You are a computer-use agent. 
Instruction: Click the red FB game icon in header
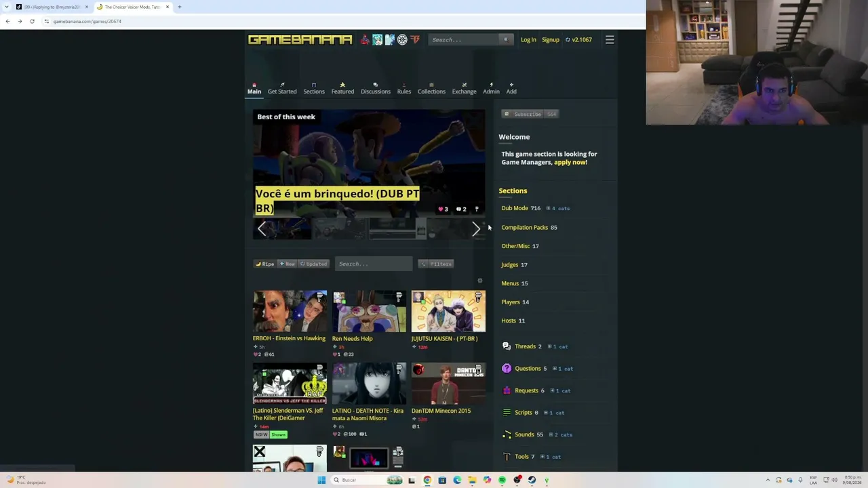tap(415, 40)
